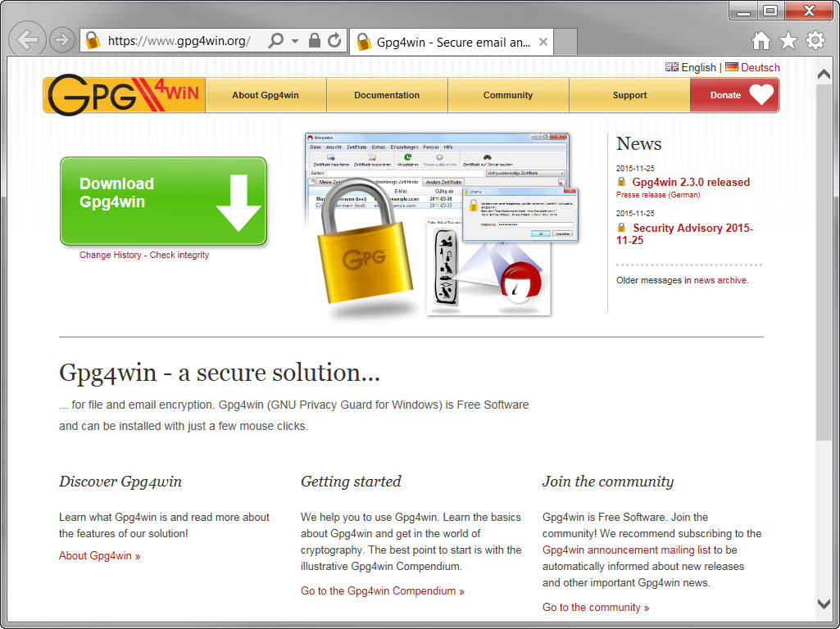Open Go to the Gpg4win Compendium link

coord(383,591)
